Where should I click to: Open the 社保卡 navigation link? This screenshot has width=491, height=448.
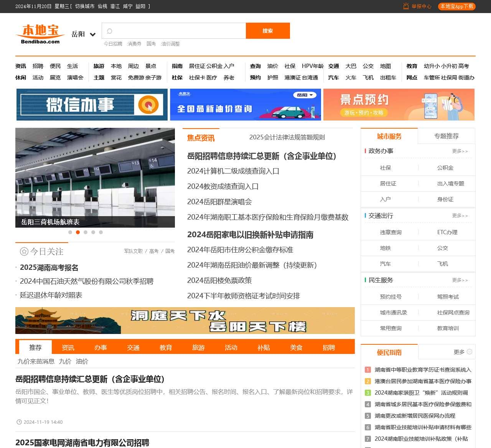197,78
